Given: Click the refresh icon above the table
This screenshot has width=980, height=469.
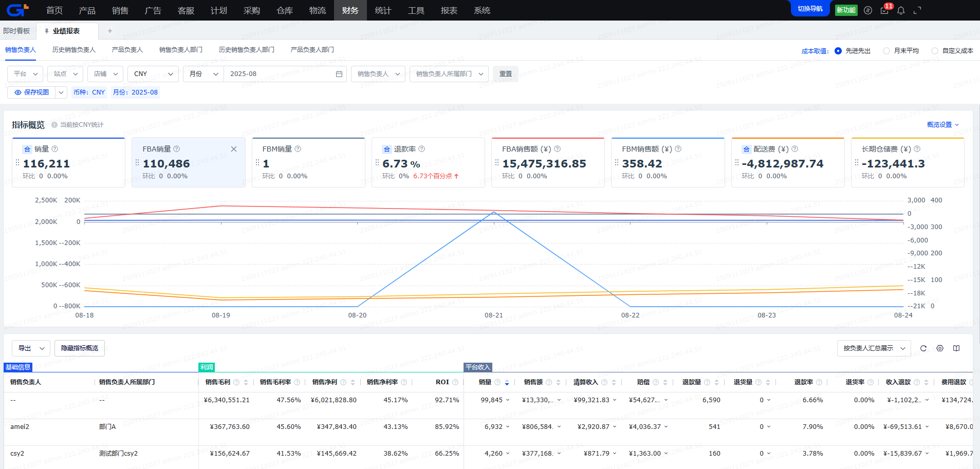Looking at the screenshot, I should click(923, 348).
